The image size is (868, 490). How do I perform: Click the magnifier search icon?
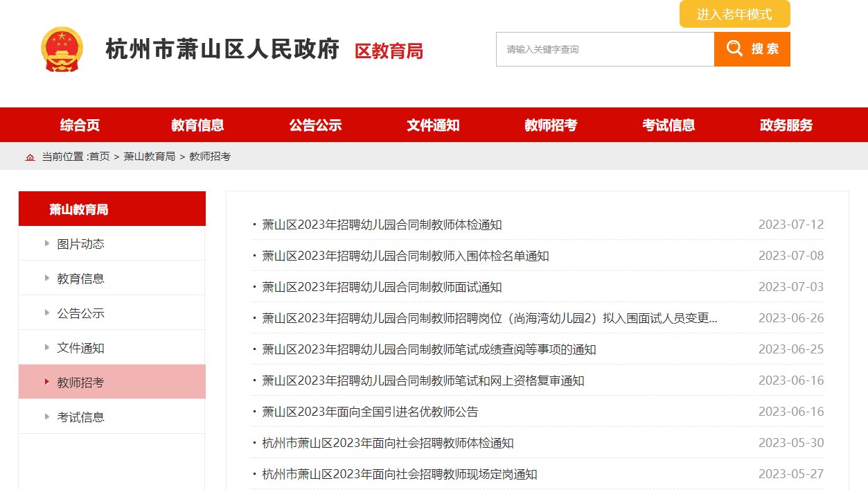(x=735, y=49)
